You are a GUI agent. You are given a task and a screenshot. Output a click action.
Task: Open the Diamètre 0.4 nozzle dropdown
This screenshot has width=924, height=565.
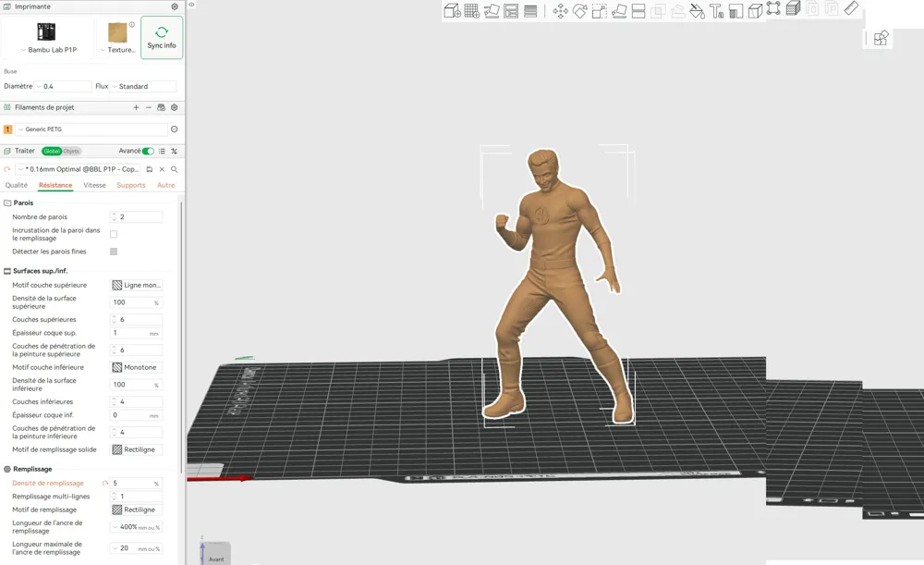[63, 87]
